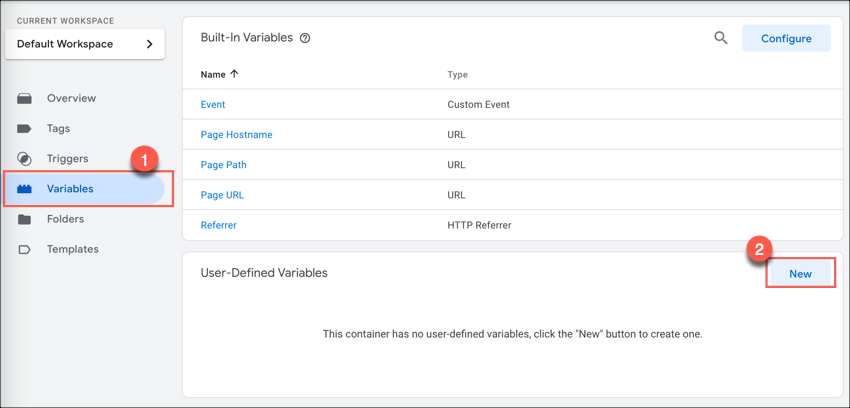This screenshot has height=408, width=850.
Task: Click URL type in Page Hostname row
Action: click(x=456, y=135)
